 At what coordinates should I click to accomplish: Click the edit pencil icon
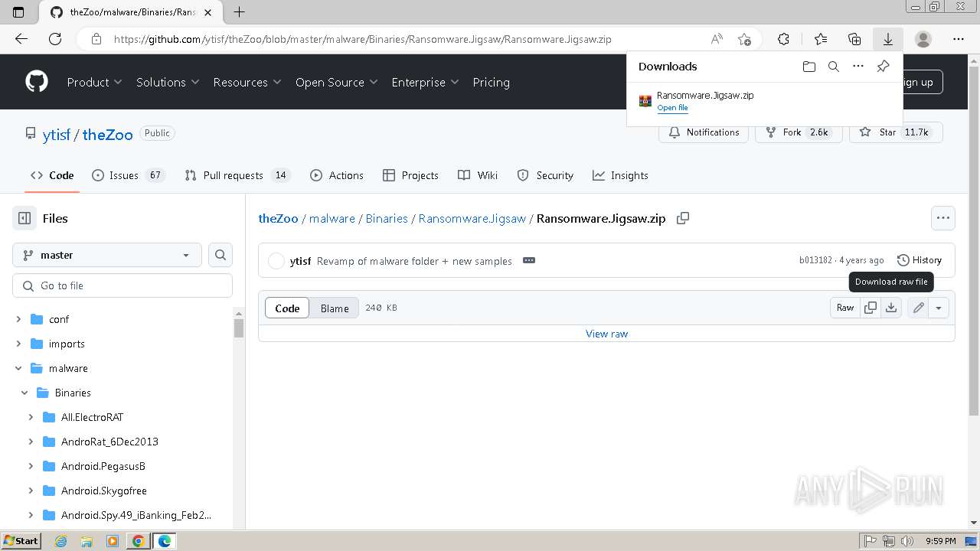(918, 308)
